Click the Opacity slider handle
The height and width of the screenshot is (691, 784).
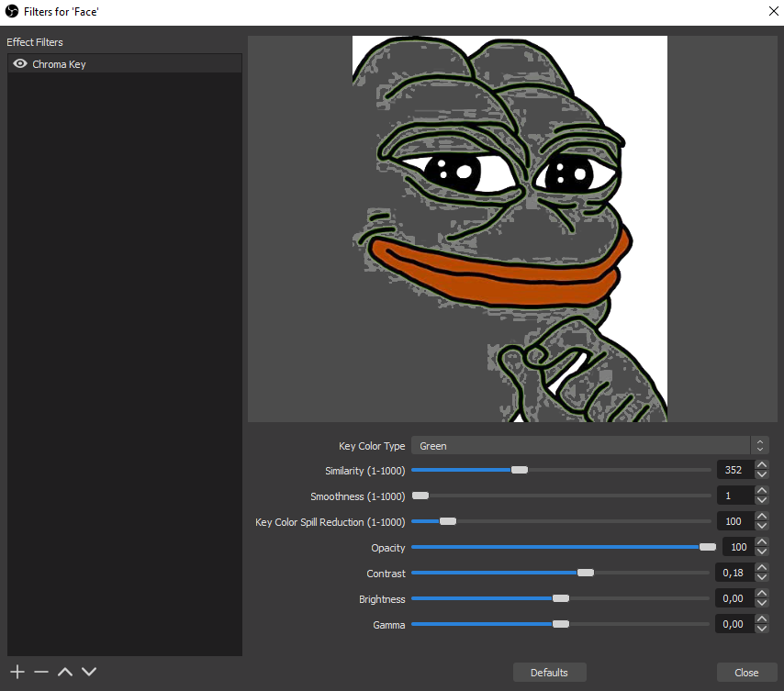(708, 547)
